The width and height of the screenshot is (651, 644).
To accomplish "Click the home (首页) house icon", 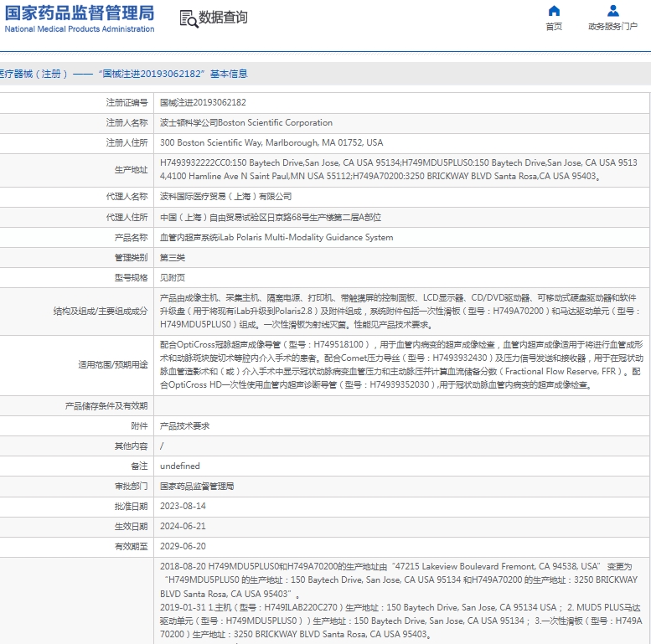I will tap(554, 11).
